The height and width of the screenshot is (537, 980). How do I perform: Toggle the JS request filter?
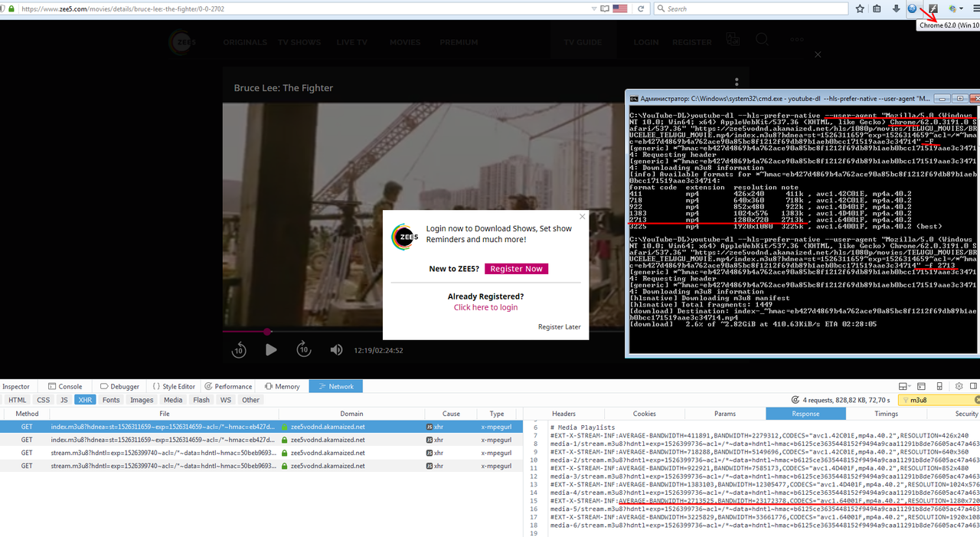(x=64, y=400)
